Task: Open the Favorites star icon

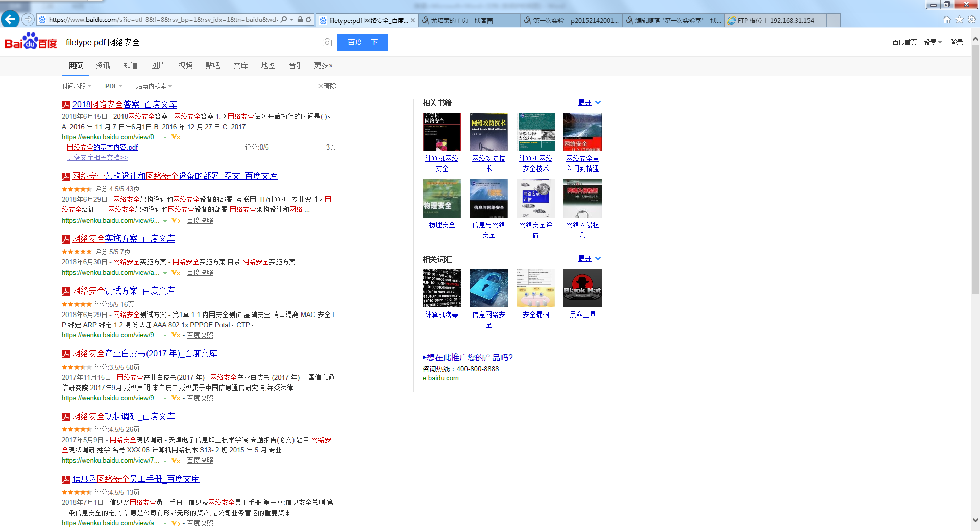Action: click(x=959, y=20)
